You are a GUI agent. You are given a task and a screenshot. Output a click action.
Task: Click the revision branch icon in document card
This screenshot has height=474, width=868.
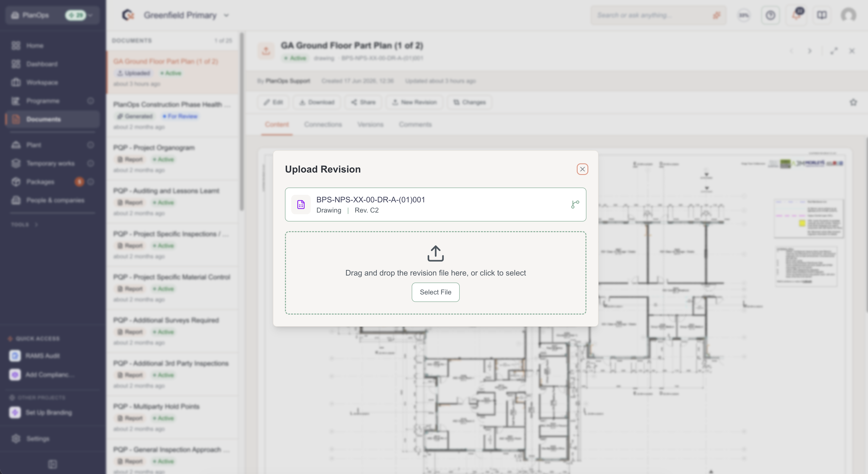pos(575,205)
